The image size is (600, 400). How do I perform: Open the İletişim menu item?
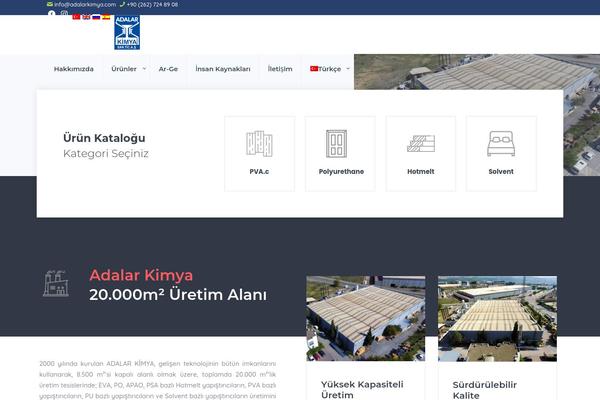coord(280,69)
